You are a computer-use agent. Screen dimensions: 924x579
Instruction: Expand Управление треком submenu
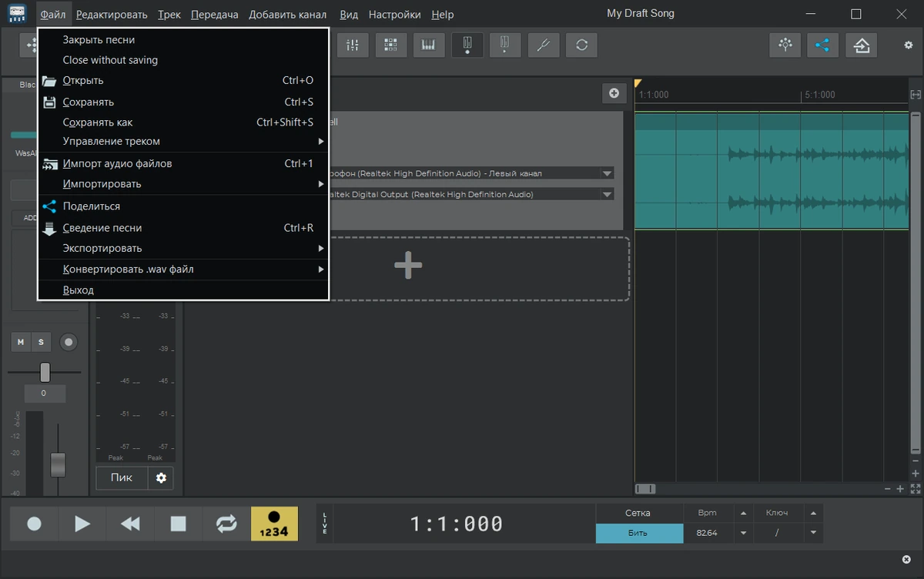click(x=183, y=142)
